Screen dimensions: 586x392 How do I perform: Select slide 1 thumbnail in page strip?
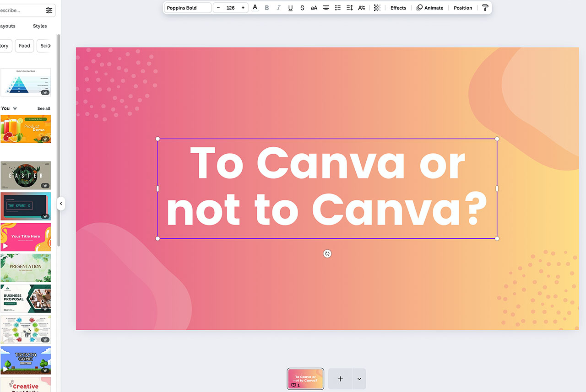pyautogui.click(x=305, y=379)
